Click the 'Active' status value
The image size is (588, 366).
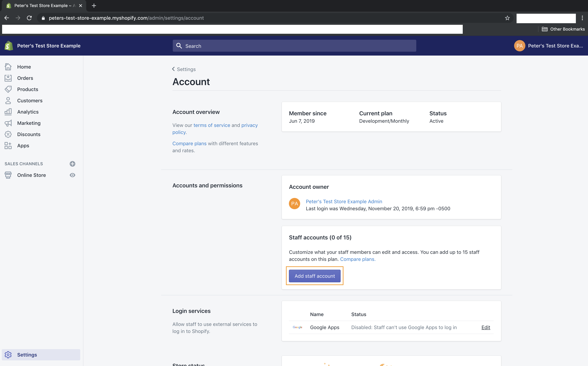[x=436, y=121]
